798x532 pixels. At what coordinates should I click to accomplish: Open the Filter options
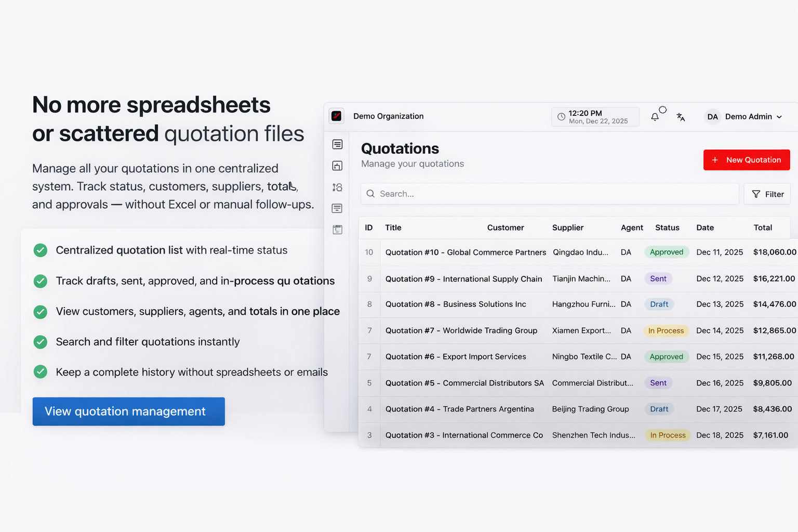coord(767,194)
